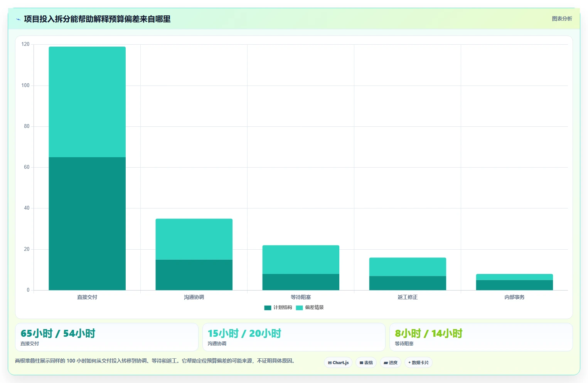The width and height of the screenshot is (588, 383).
Task: Open the 8小时 / 14小时 等待阻塞 card
Action: (x=481, y=337)
